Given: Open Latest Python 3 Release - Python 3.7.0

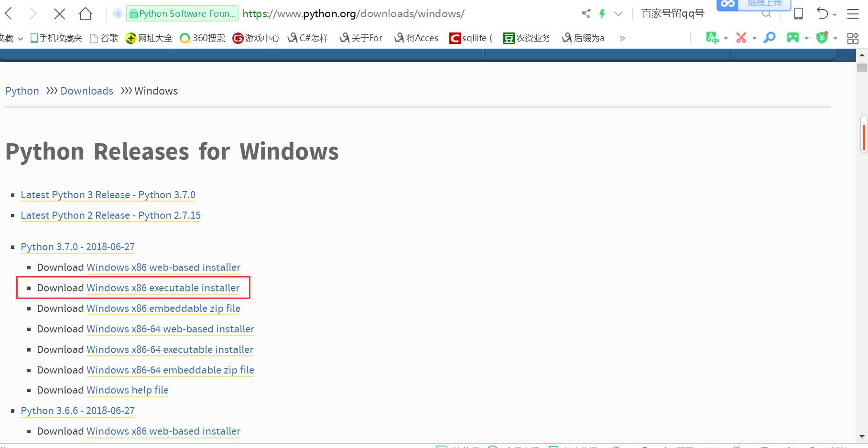Looking at the screenshot, I should click(108, 195).
